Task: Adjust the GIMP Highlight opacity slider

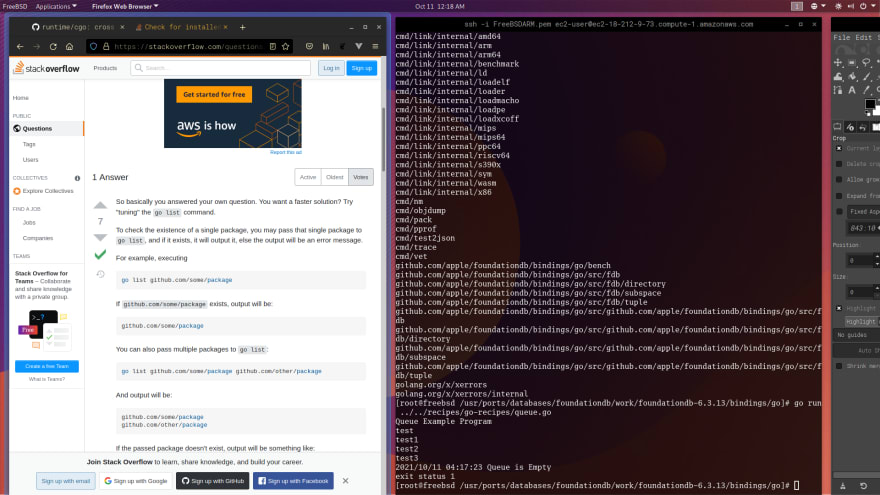Action: pyautogui.click(x=863, y=322)
